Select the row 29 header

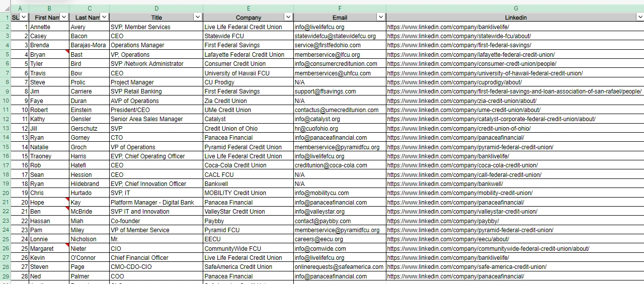(5, 276)
